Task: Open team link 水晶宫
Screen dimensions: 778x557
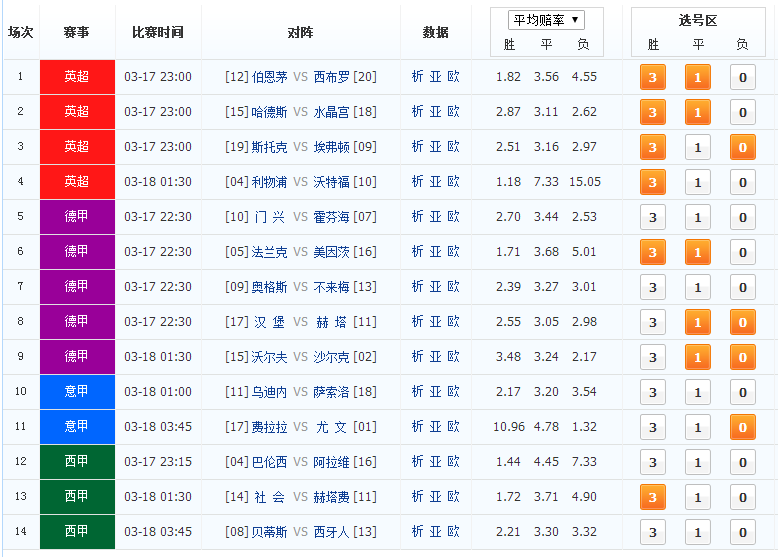Action: [x=331, y=112]
